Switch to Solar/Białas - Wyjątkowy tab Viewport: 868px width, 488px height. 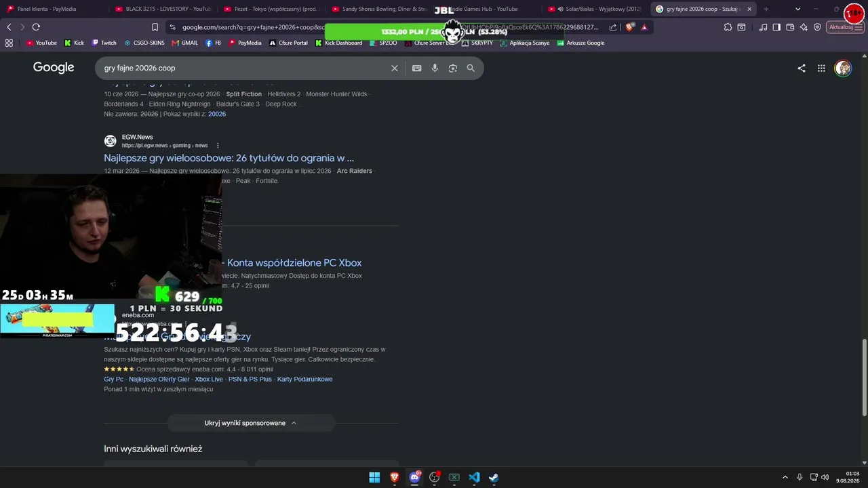[595, 9]
